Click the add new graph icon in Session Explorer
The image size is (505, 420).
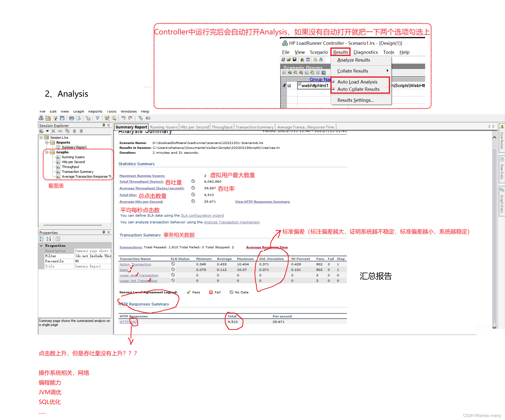pos(41,131)
